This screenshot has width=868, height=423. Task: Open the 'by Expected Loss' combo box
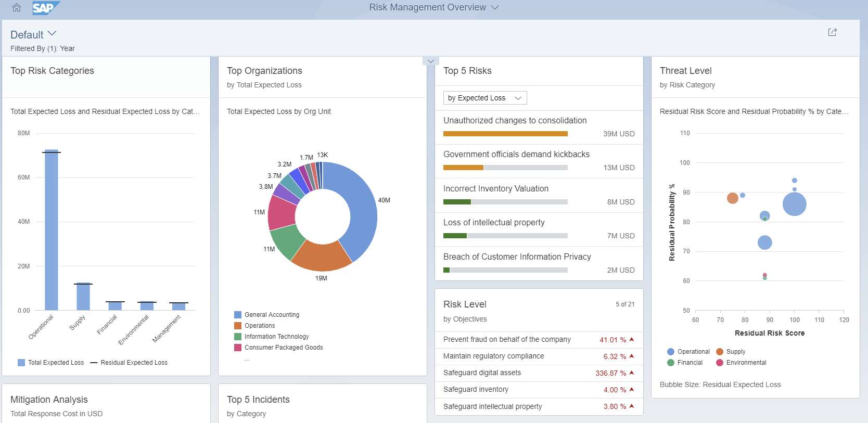coord(484,98)
